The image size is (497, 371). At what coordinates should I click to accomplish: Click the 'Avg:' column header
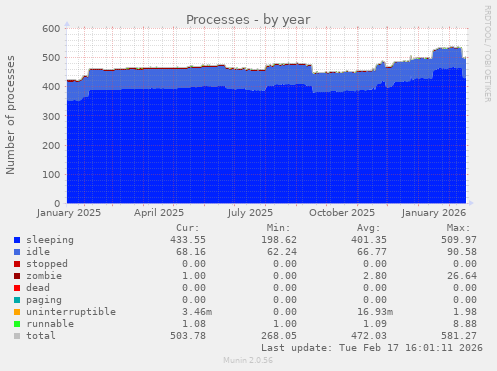pyautogui.click(x=368, y=228)
